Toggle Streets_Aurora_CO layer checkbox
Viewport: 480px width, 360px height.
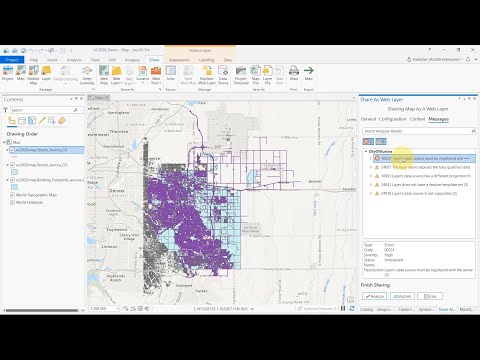point(12,150)
